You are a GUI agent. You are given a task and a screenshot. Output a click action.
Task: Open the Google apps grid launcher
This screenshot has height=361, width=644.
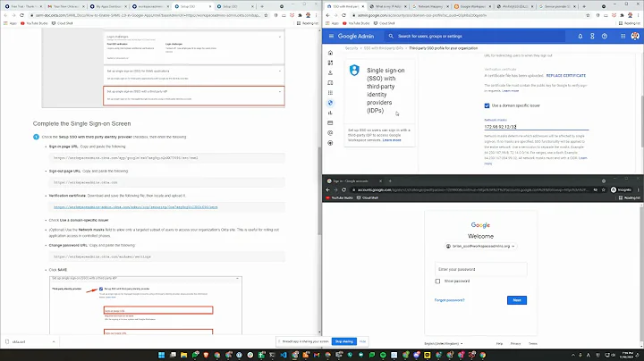(623, 36)
